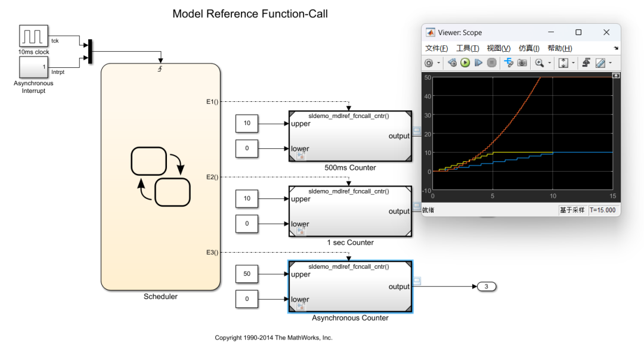The image size is (644, 345).
Task: Maximize axes with the plot corner icon
Action: tap(616, 76)
